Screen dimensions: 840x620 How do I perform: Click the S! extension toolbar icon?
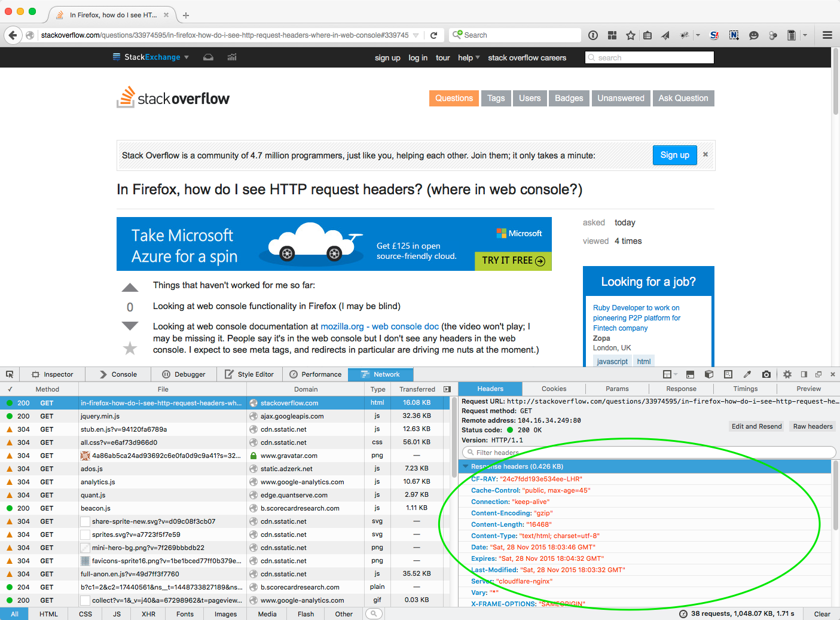[714, 35]
